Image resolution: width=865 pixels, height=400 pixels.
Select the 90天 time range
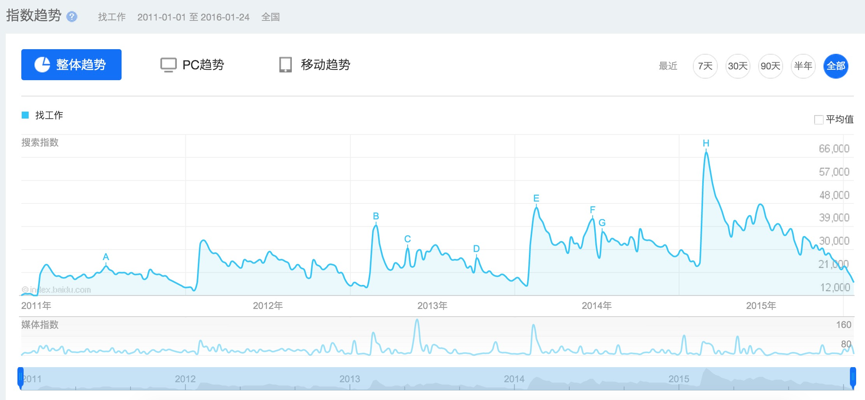click(770, 66)
